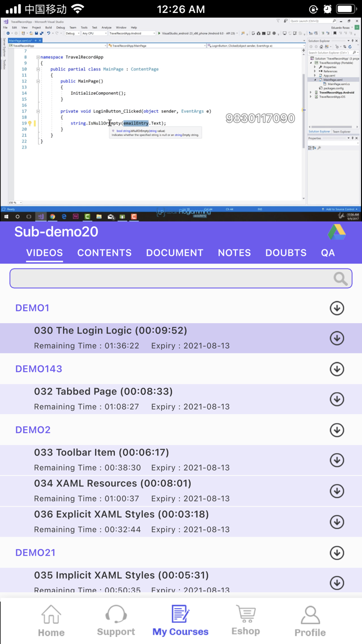Show the DOUBTS tab

(286, 253)
